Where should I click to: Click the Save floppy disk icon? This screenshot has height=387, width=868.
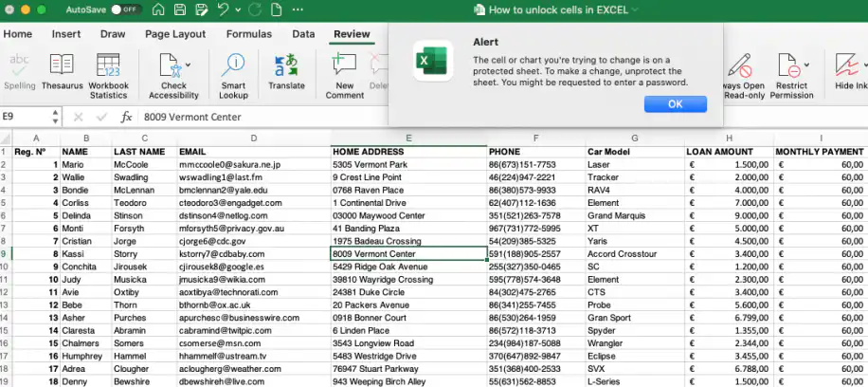pos(180,10)
